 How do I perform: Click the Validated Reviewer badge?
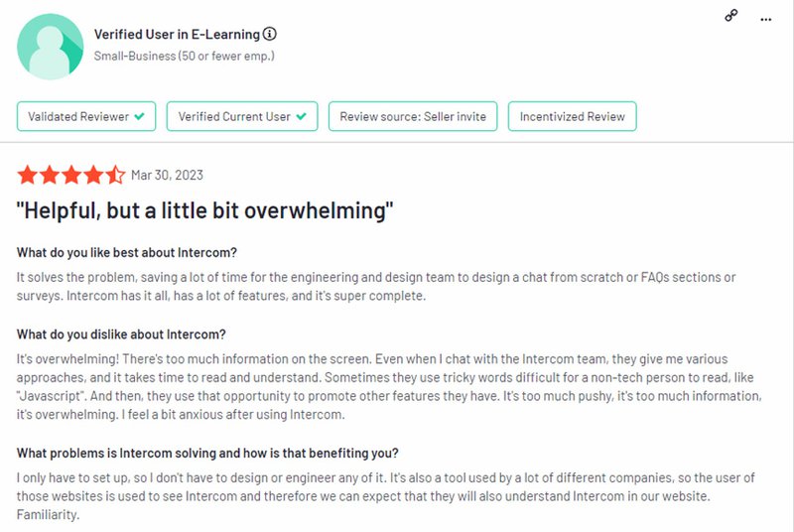tap(86, 116)
